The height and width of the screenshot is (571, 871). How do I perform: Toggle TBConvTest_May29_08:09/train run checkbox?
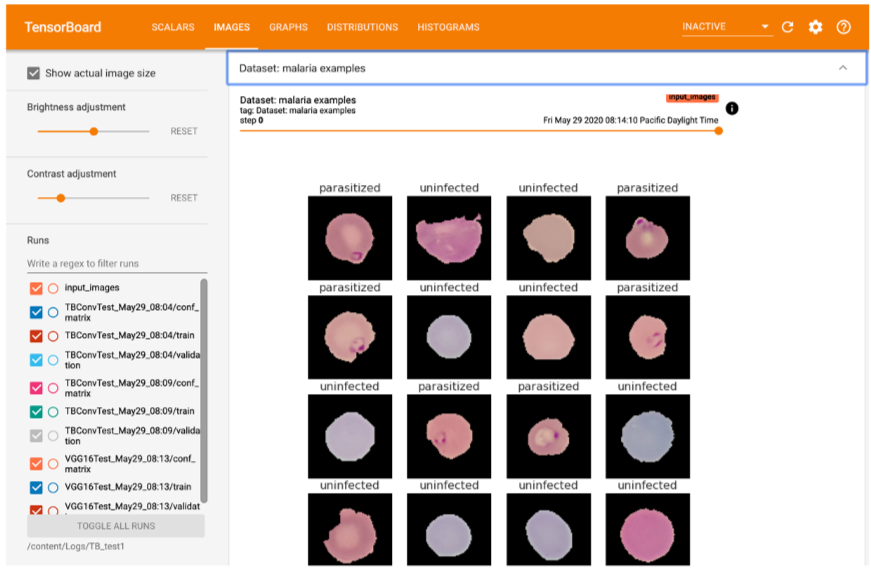pos(36,411)
